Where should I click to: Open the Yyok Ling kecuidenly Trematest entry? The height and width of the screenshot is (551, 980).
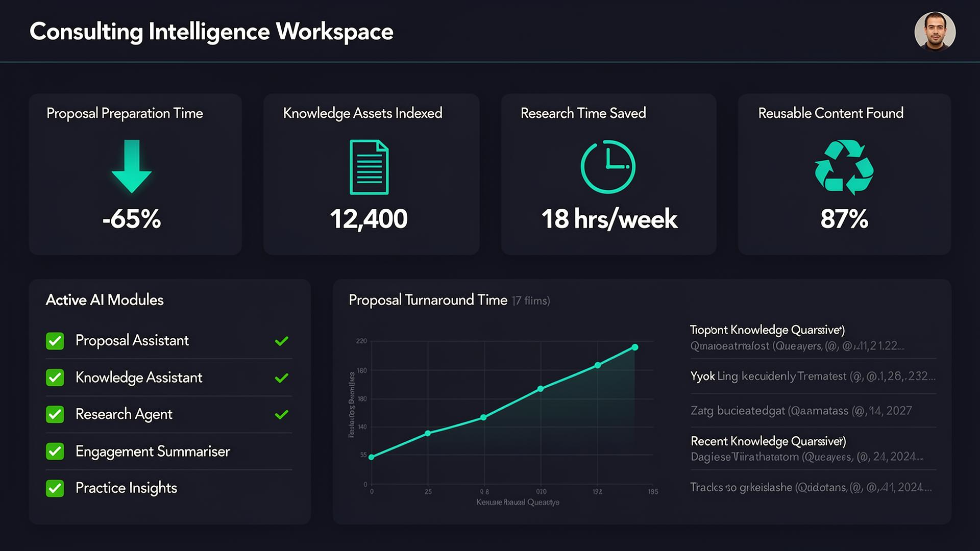pyautogui.click(x=814, y=377)
